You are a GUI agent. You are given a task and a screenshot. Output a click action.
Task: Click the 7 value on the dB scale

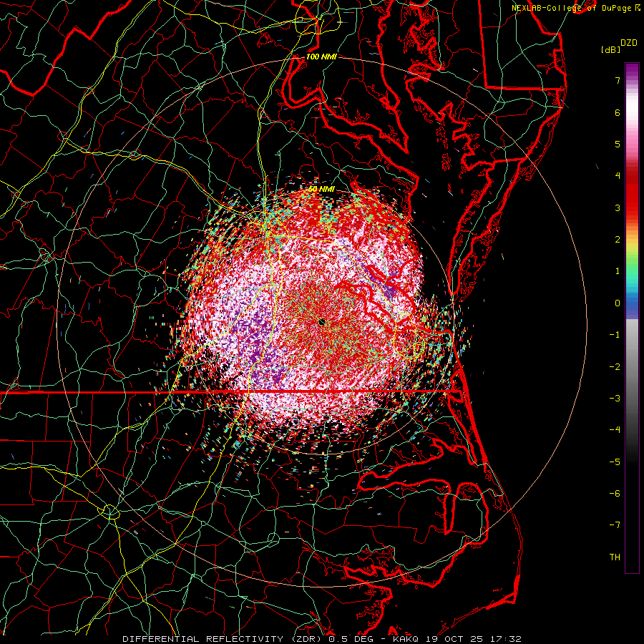(618, 80)
